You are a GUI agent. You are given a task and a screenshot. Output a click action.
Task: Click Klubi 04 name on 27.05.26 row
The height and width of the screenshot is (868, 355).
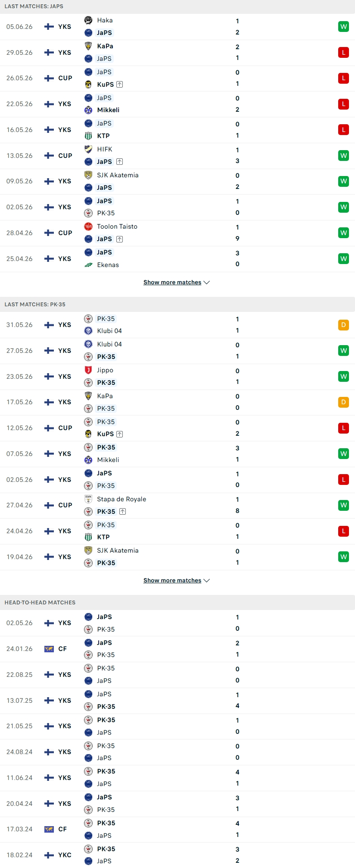pos(109,344)
